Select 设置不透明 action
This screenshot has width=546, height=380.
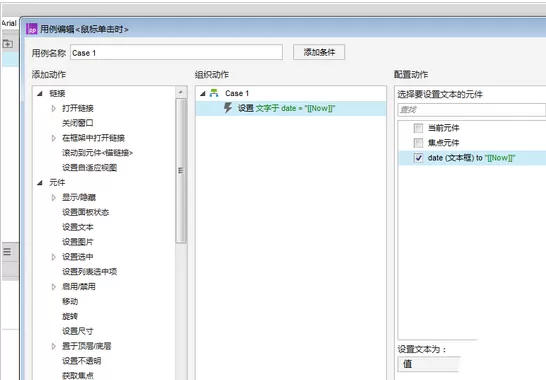(x=81, y=361)
